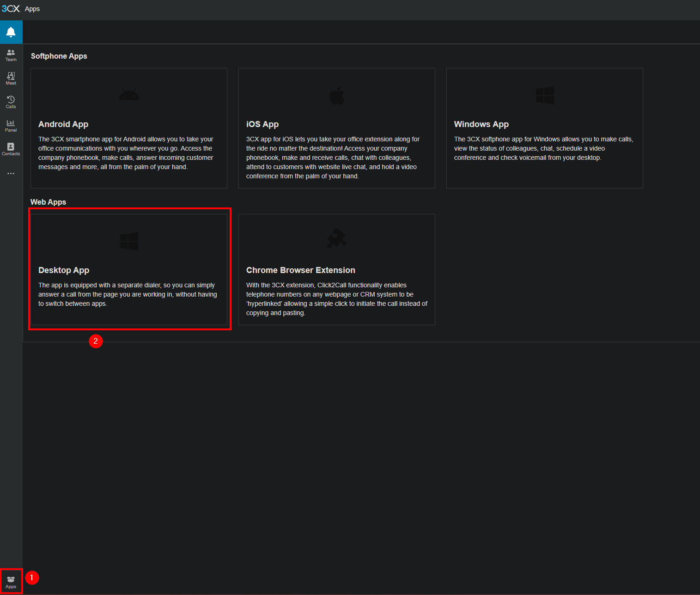
Task: Click the puzzle piece extension icon
Action: point(337,239)
